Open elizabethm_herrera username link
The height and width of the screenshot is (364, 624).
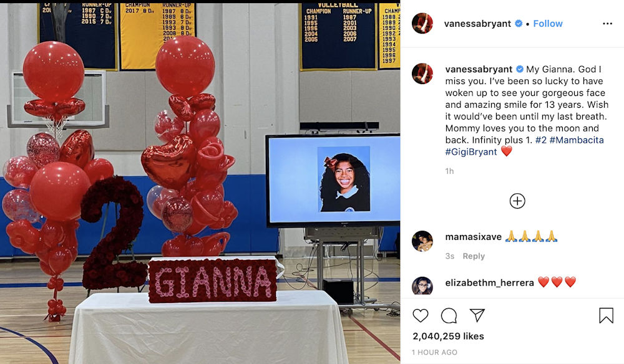click(489, 282)
